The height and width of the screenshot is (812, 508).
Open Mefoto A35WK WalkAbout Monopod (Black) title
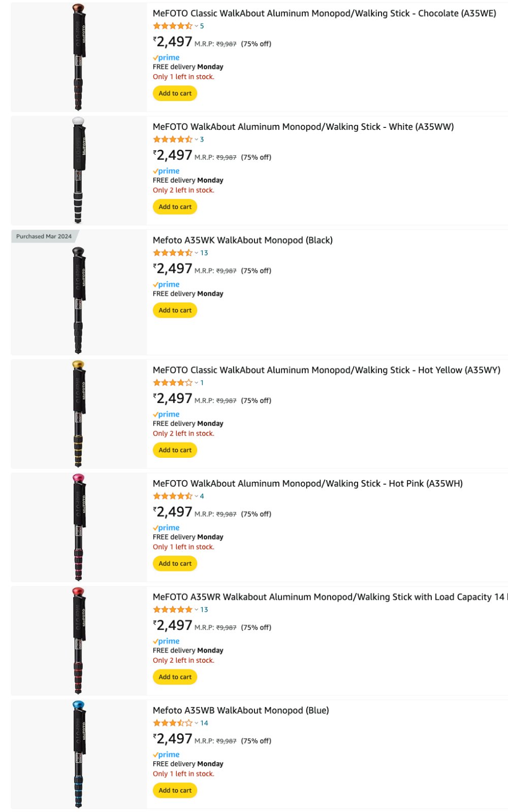click(243, 240)
